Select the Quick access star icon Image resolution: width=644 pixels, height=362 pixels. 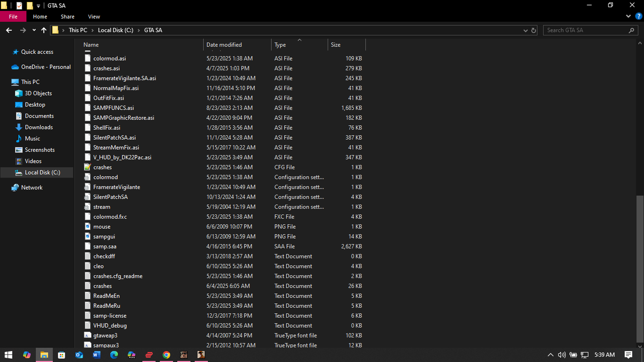(x=15, y=52)
